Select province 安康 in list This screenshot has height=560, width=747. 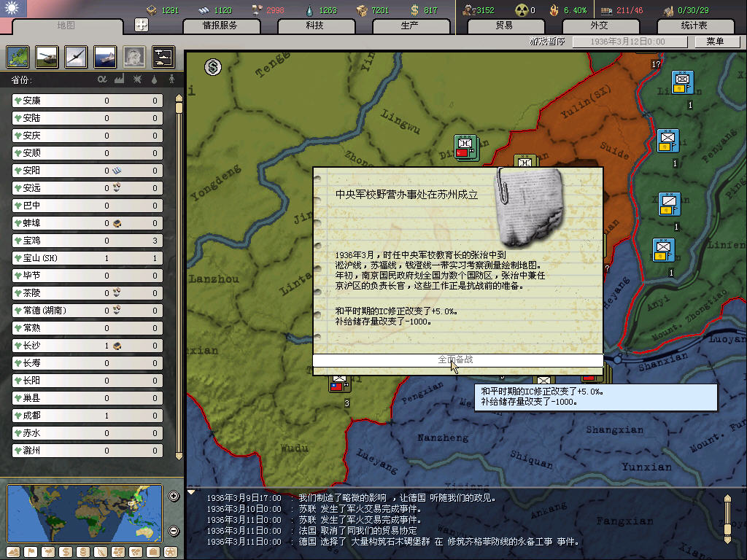click(88, 101)
